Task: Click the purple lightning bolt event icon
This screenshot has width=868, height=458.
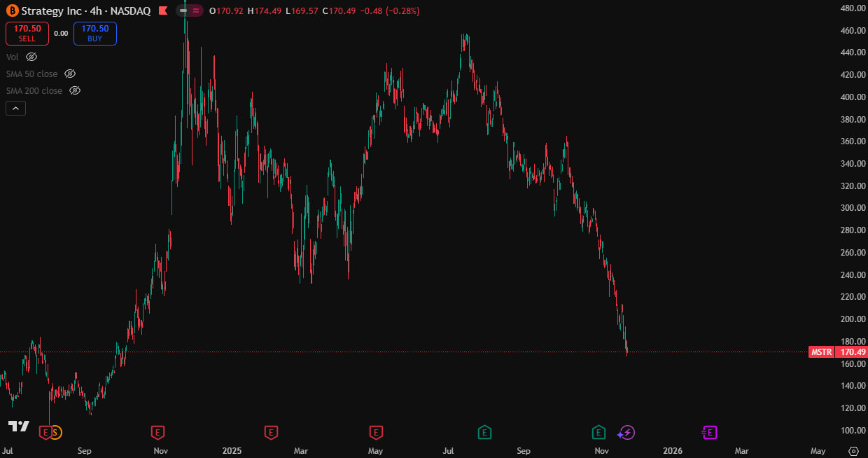Action: coord(627,433)
